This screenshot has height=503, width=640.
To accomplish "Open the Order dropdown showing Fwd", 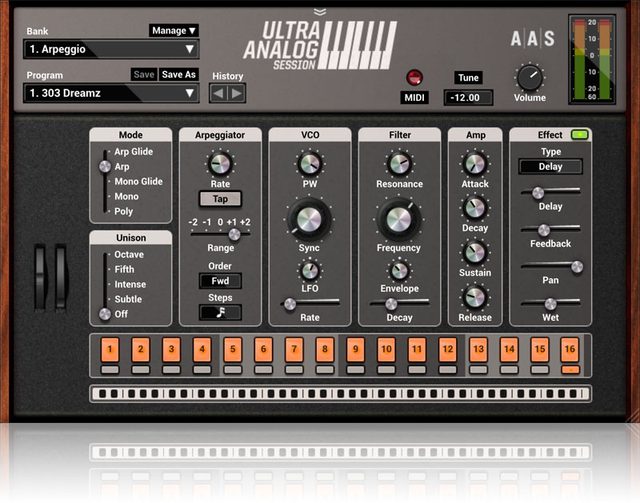I will (220, 281).
